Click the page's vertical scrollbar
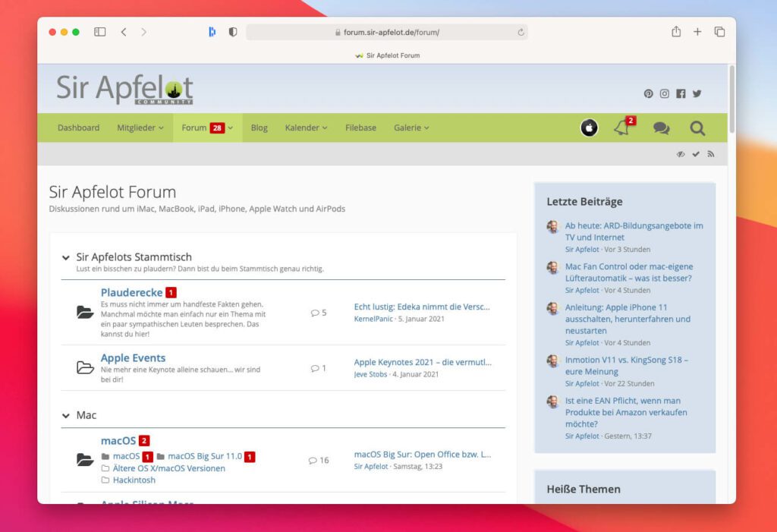Image resolution: width=777 pixels, height=532 pixels. pyautogui.click(x=732, y=99)
